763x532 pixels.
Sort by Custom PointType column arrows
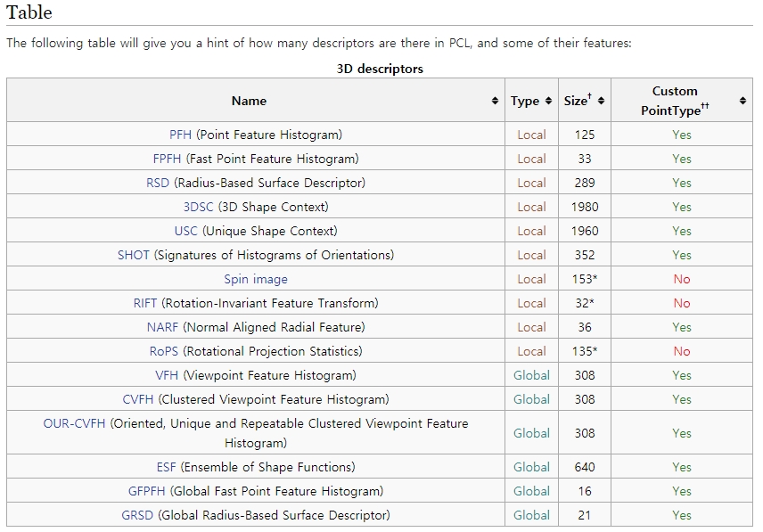(742, 102)
